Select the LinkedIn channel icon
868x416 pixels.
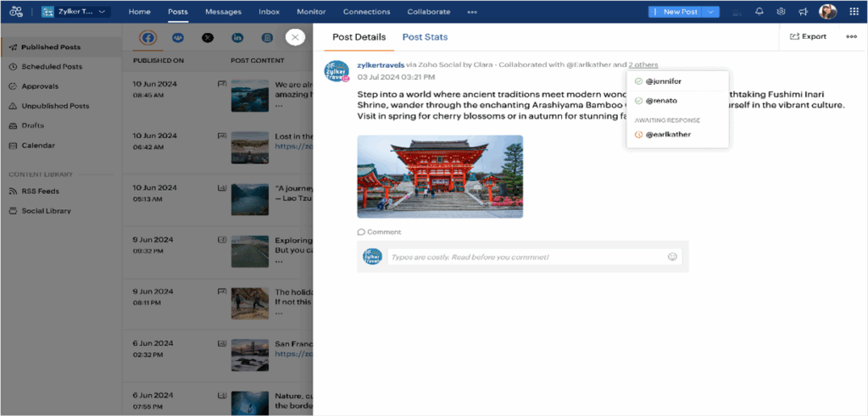(237, 37)
